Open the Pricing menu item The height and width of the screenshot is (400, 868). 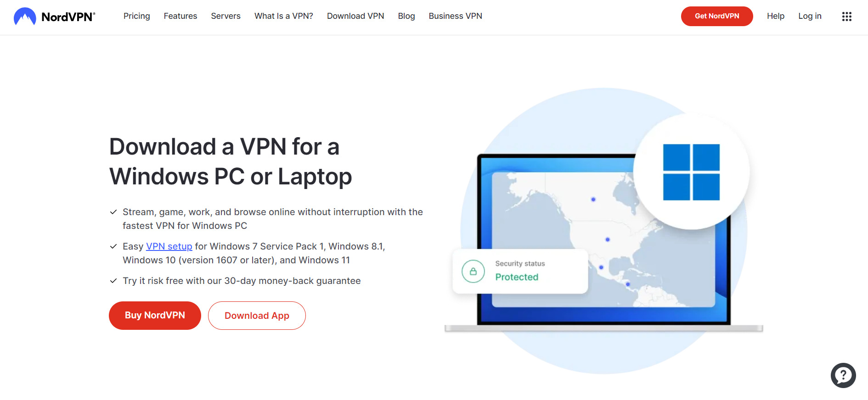click(x=136, y=16)
